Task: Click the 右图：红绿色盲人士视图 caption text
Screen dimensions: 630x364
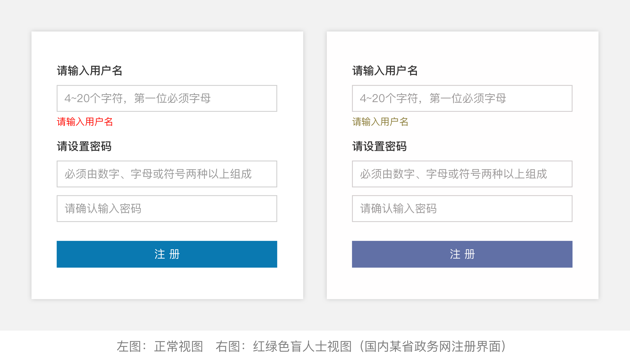Action: click(284, 347)
